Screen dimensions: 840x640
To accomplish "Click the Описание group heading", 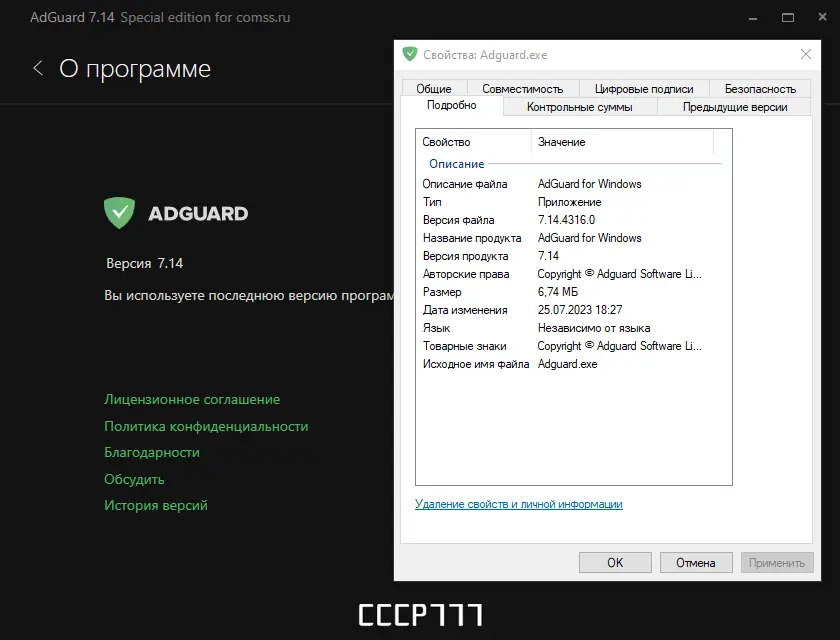I will click(456, 164).
